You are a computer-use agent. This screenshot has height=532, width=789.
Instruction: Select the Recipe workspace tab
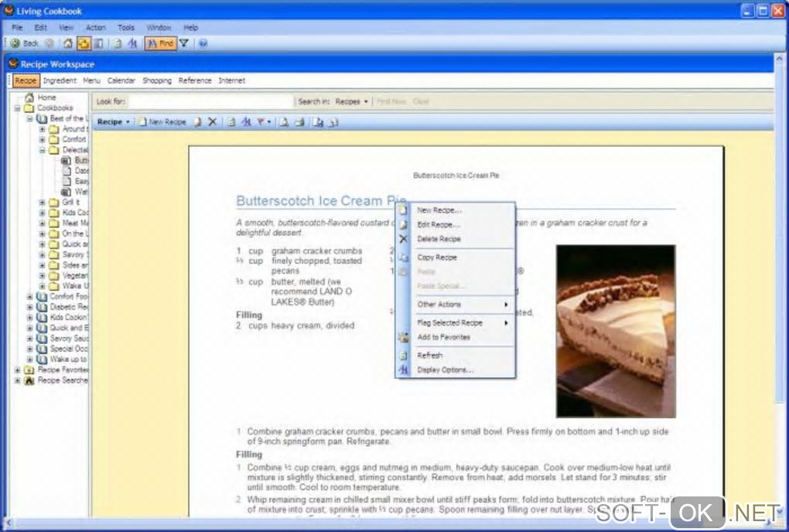[26, 80]
